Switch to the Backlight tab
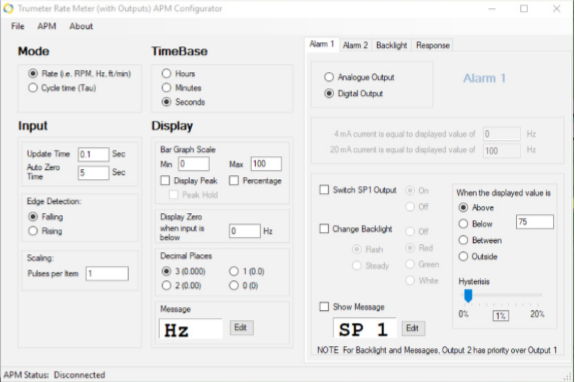Viewport: 575px width, 382px height. pyautogui.click(x=391, y=45)
